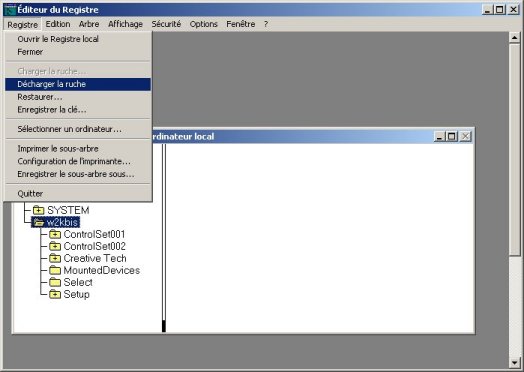Image resolution: width=524 pixels, height=372 pixels.
Task: Maximize the ordinateur local child window
Action: 451,136
